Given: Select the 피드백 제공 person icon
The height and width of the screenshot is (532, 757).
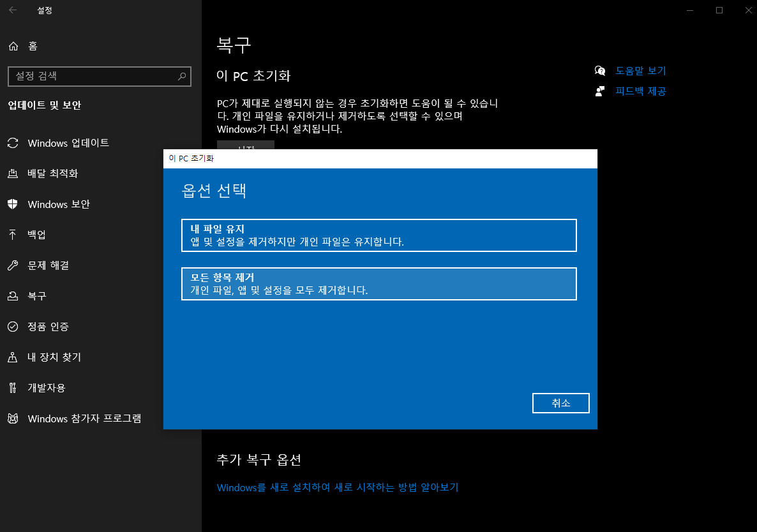Looking at the screenshot, I should (600, 91).
